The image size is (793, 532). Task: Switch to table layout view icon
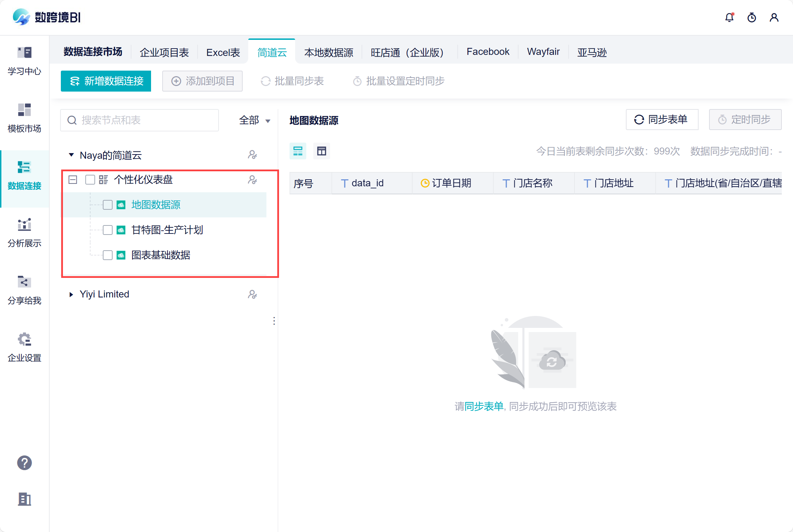coord(321,151)
